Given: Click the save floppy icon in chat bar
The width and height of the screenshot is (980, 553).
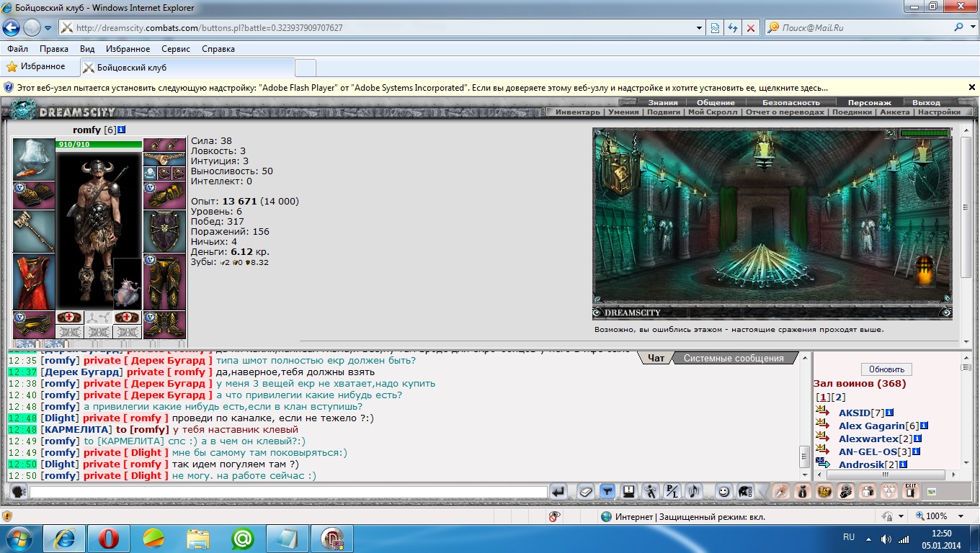Looking at the screenshot, I should tap(628, 492).
